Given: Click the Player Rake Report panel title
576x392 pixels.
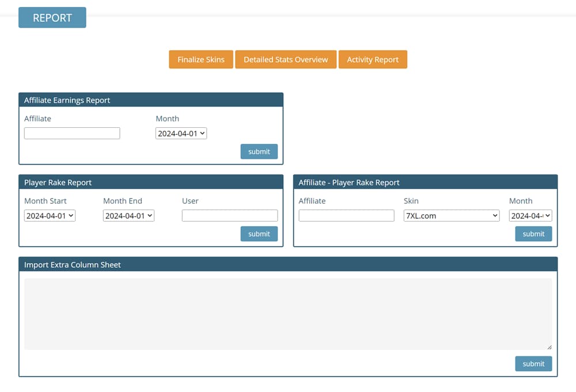Looking at the screenshot, I should click(58, 182).
